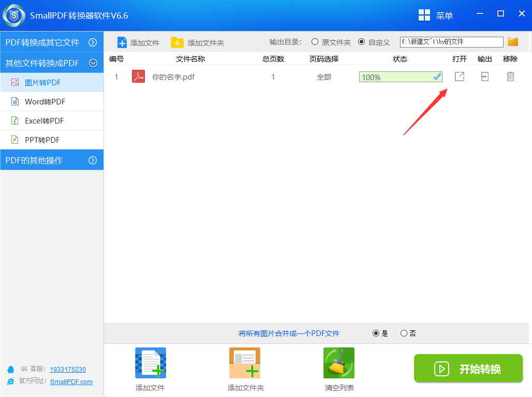Screen dimensions: 532x397
Task: Open SmallPDF.com website link
Action: 71,381
